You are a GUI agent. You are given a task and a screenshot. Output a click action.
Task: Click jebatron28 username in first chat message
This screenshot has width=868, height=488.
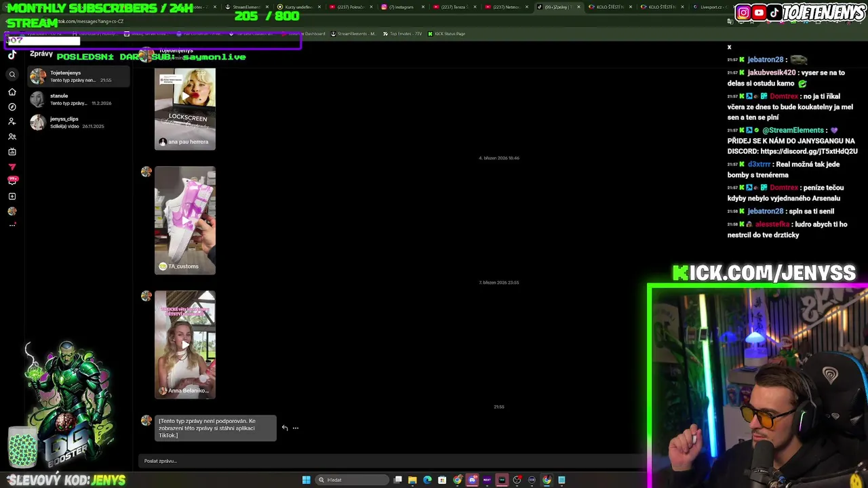(766, 60)
